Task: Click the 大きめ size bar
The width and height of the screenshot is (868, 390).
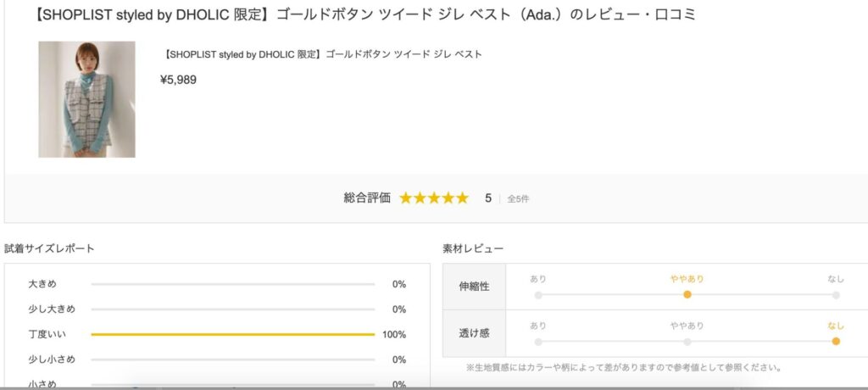Action: click(x=232, y=284)
